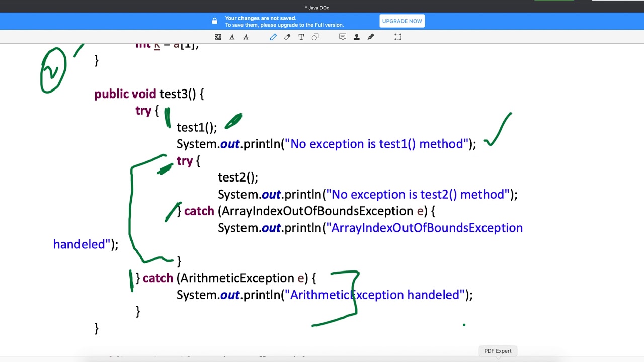Select the stamp tool
644x362 pixels.
pos(357,37)
